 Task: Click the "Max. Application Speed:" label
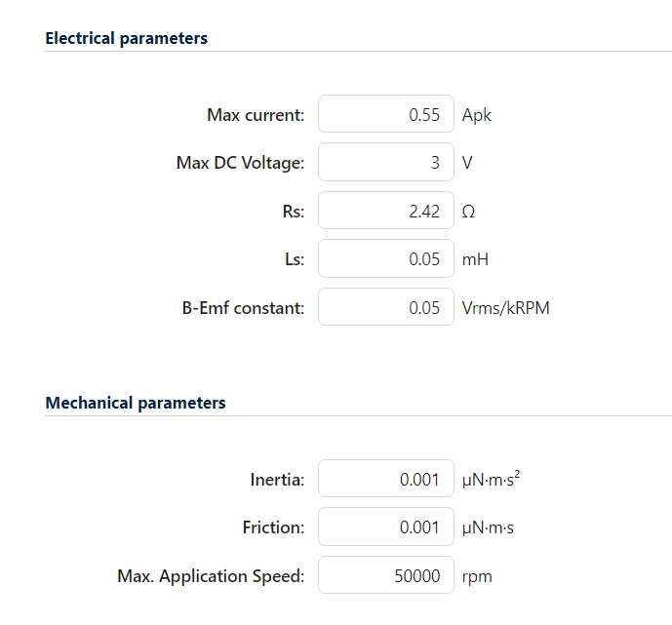point(211,576)
